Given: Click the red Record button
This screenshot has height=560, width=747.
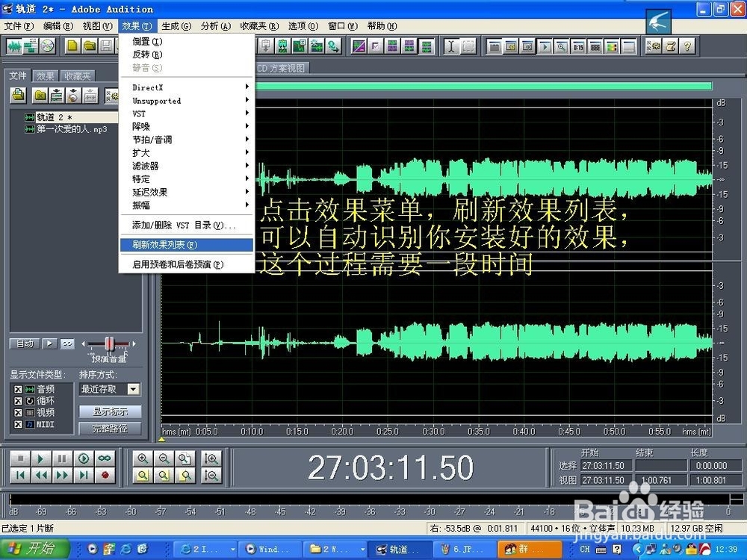Looking at the screenshot, I should point(105,475).
